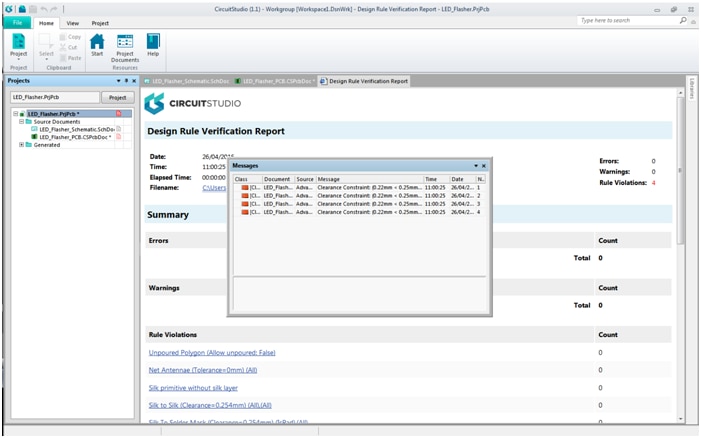Select LED_Flasher_PCB.CSPcbDoc in the project tree

pos(75,137)
